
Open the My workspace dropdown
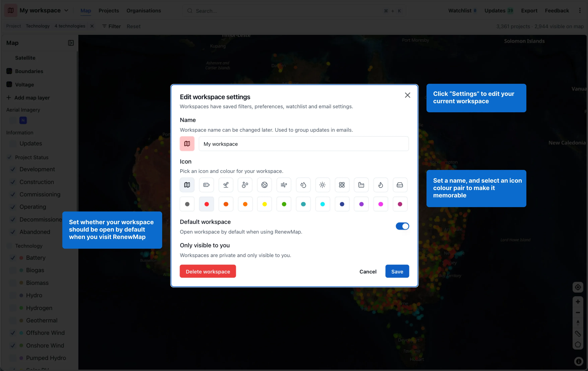44,11
